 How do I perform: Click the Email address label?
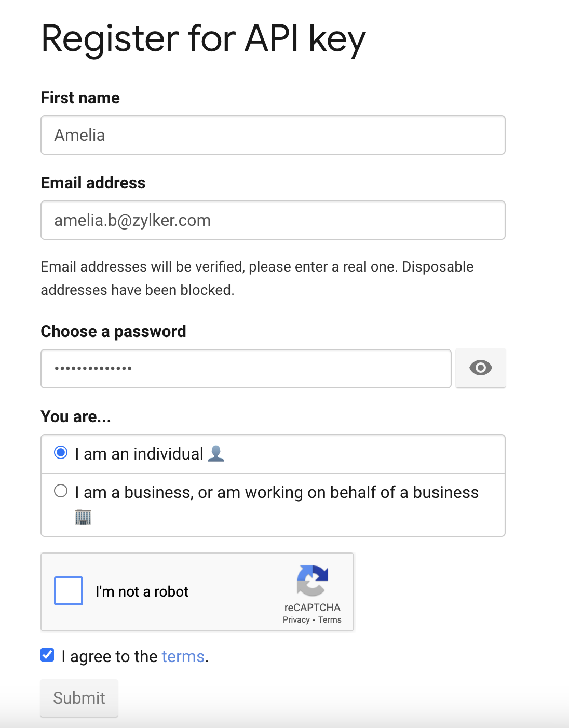93,183
